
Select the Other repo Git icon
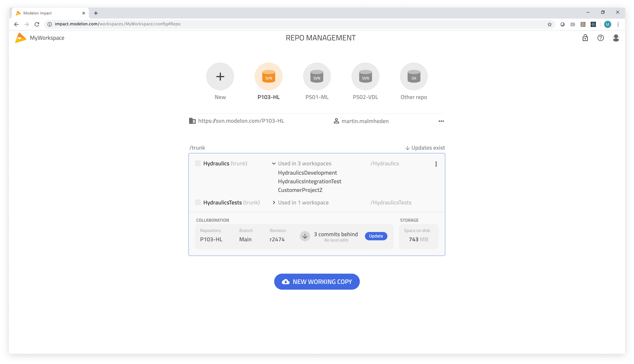tap(414, 76)
